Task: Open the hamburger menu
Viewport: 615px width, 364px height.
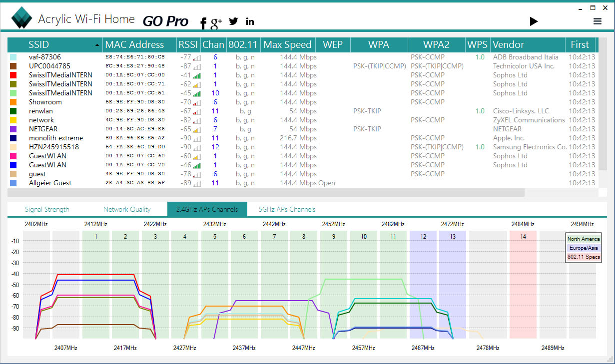Action: pyautogui.click(x=597, y=21)
